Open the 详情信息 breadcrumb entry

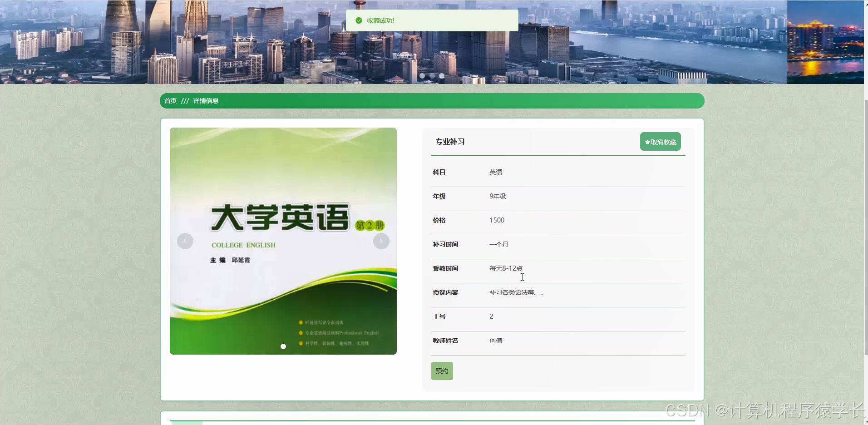click(205, 101)
